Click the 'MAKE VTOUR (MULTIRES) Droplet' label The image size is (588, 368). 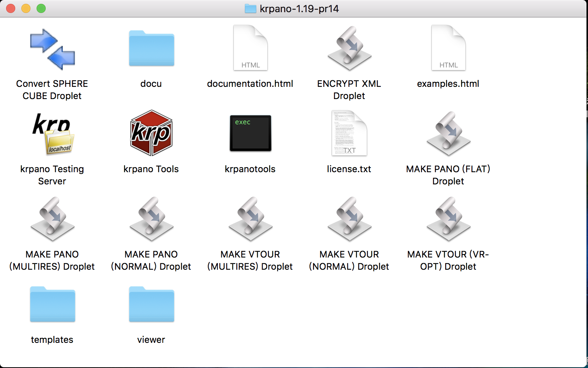pos(250,261)
